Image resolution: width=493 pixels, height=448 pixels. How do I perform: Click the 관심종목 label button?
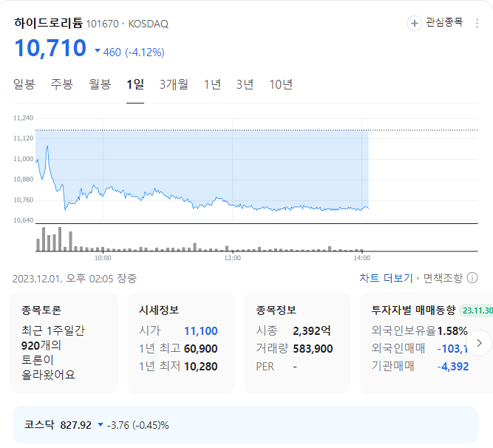pos(444,22)
